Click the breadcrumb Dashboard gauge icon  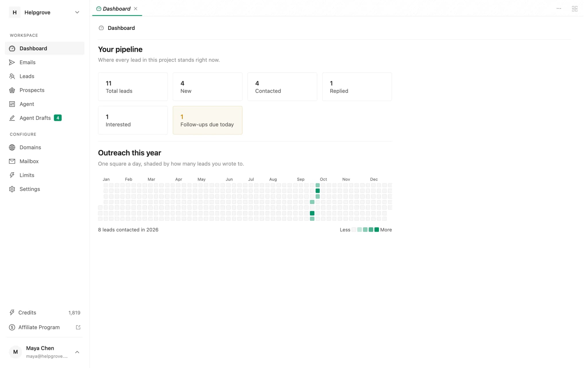(101, 28)
